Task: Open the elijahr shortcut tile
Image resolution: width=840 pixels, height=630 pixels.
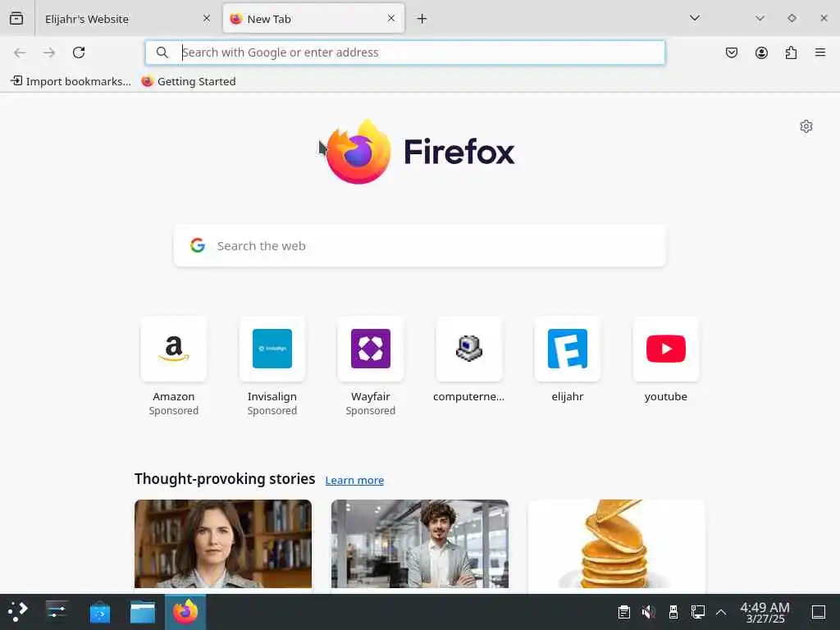Action: (568, 360)
